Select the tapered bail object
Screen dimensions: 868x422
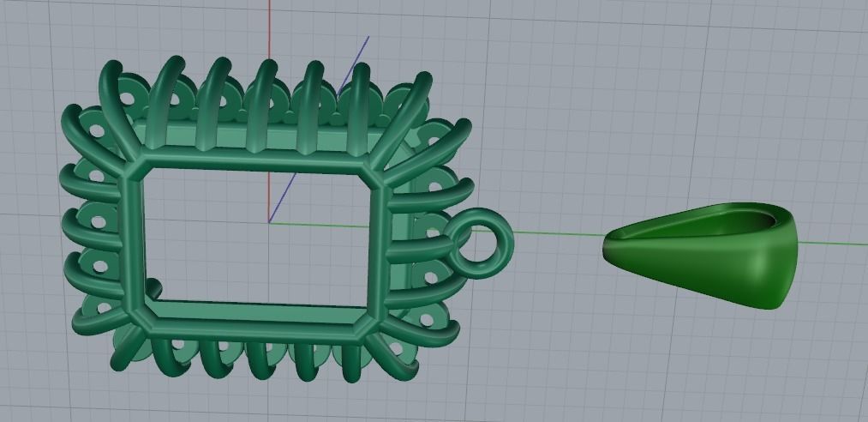click(700, 255)
